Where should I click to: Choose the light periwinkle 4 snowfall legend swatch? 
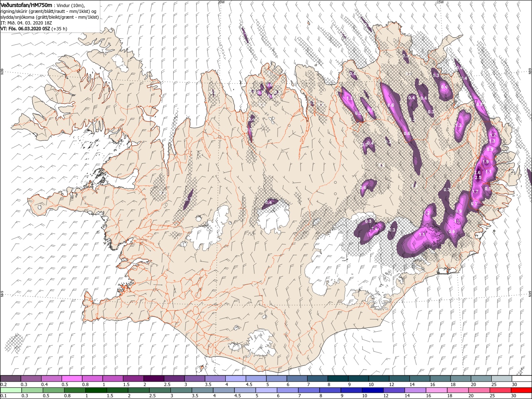pyautogui.click(x=235, y=379)
